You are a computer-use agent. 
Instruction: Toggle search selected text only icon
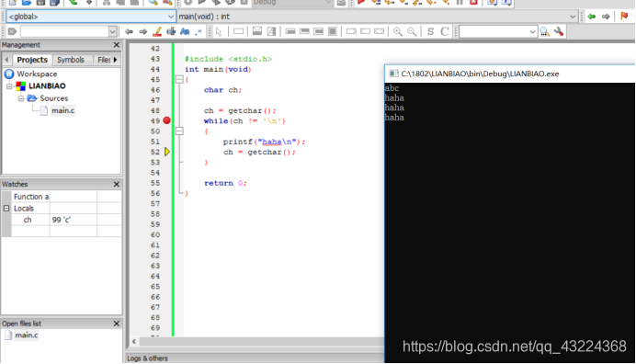(x=171, y=31)
